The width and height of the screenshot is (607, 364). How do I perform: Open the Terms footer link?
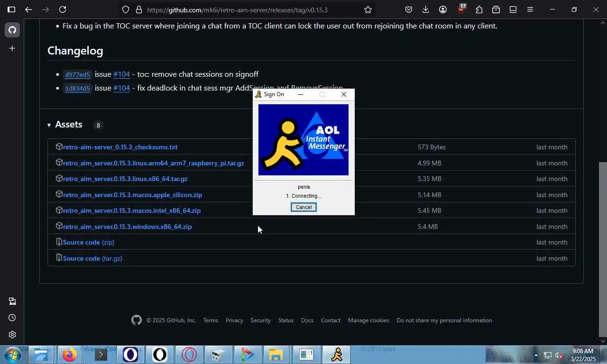[211, 320]
